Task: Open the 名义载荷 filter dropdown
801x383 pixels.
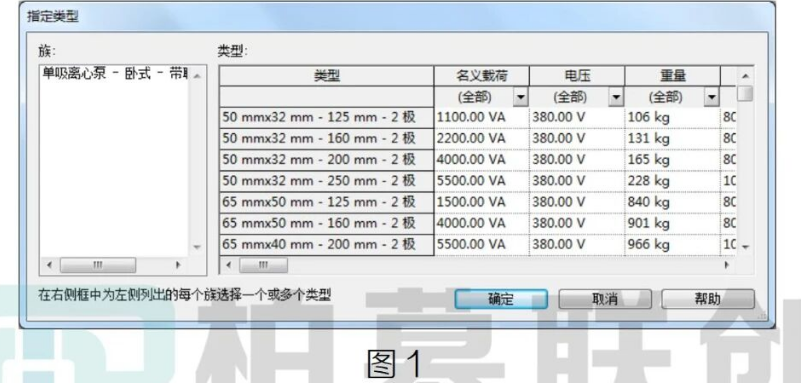Action: point(521,97)
